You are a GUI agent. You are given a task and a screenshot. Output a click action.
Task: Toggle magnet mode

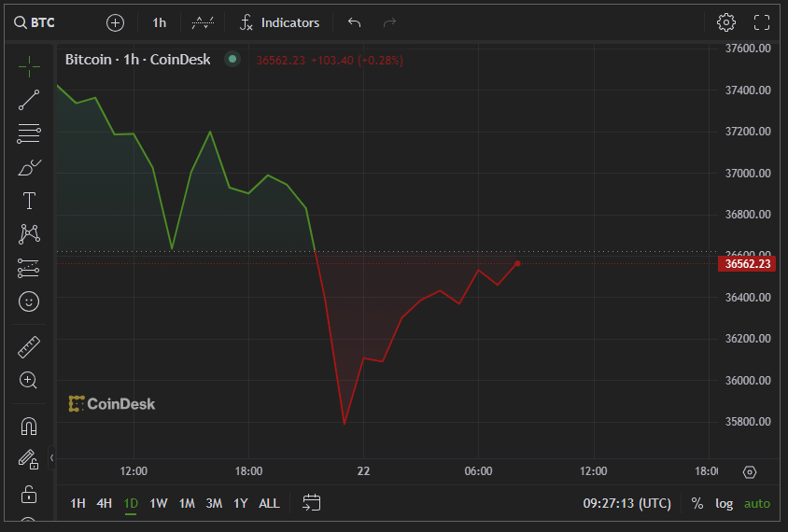click(x=29, y=426)
